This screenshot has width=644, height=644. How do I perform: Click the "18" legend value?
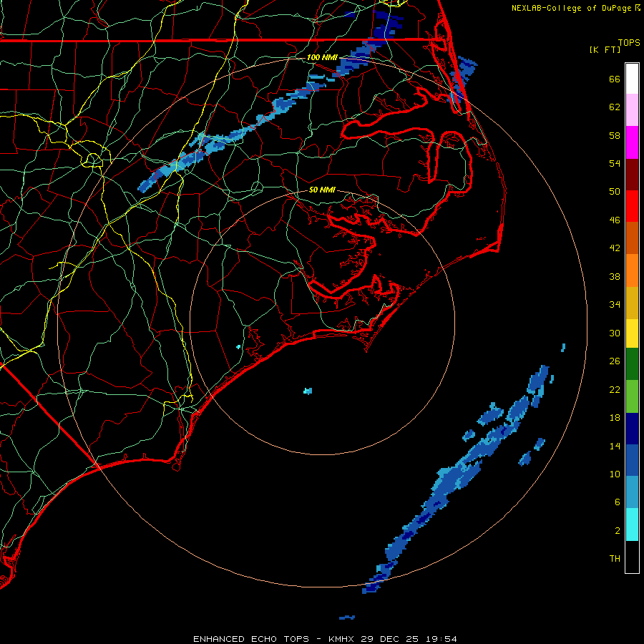[x=615, y=418]
